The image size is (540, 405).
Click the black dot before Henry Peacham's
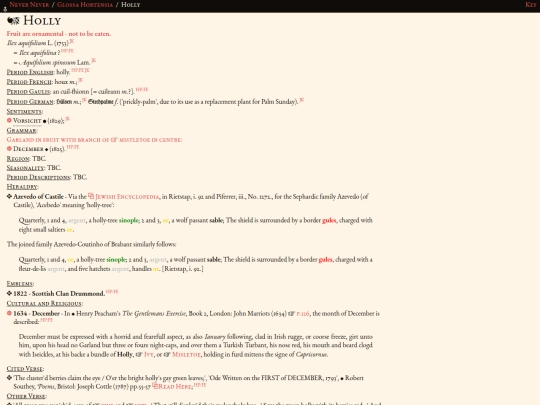point(73,314)
